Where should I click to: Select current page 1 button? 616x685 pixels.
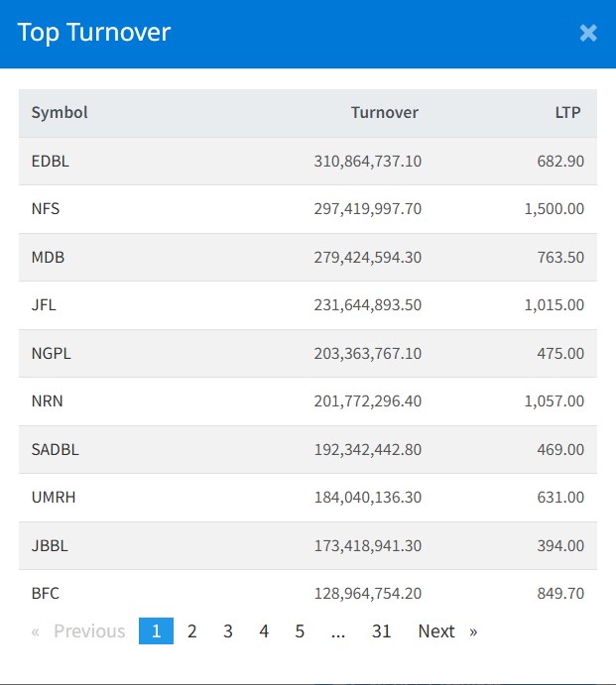point(156,631)
